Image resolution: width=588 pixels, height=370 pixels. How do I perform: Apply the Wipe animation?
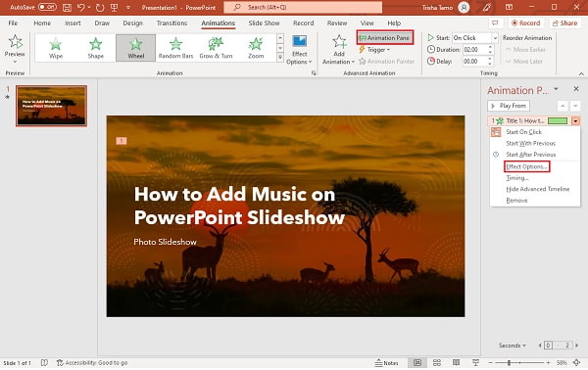(56, 48)
